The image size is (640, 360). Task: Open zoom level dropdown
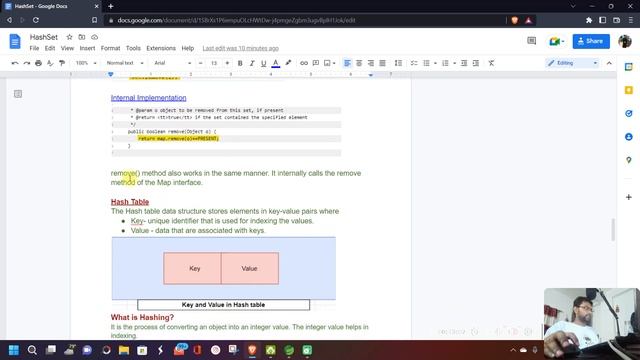coord(86,63)
